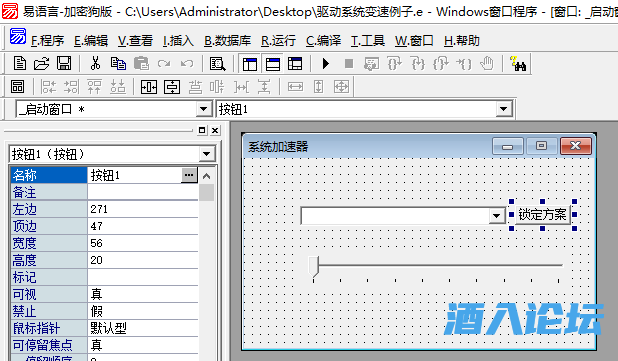Click the ellipsis button beside the 名称 value
This screenshot has width=618, height=361.
(189, 175)
